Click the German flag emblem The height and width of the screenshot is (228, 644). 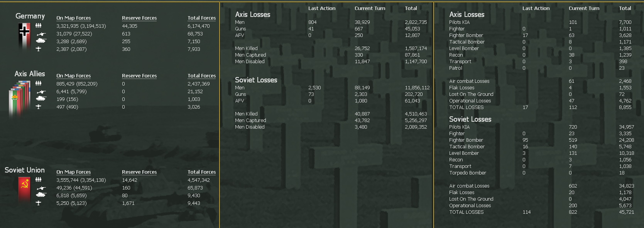[24, 36]
